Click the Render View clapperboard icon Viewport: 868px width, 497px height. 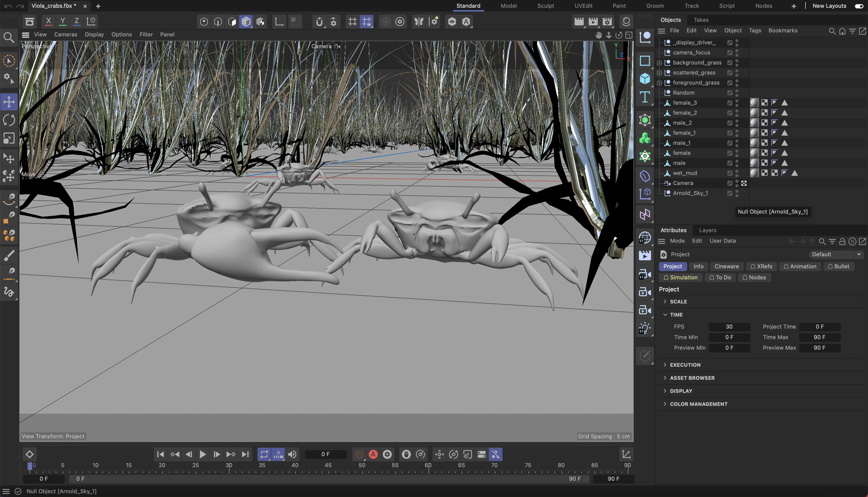pos(579,21)
